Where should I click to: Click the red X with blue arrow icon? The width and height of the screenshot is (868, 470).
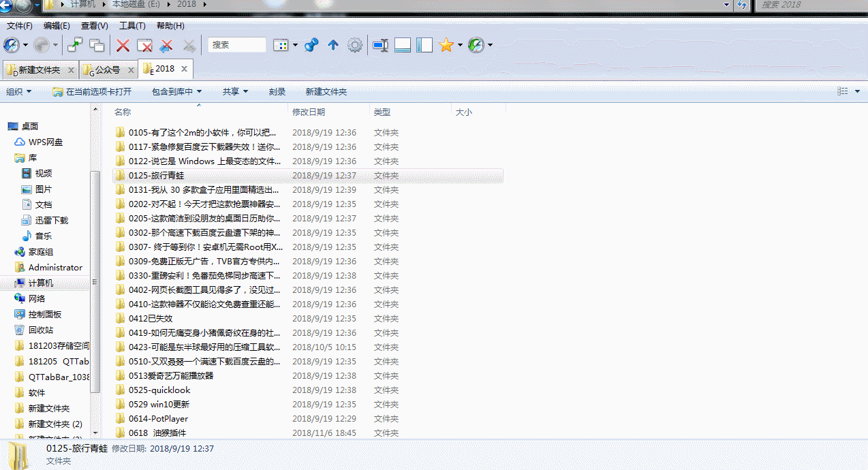(166, 46)
